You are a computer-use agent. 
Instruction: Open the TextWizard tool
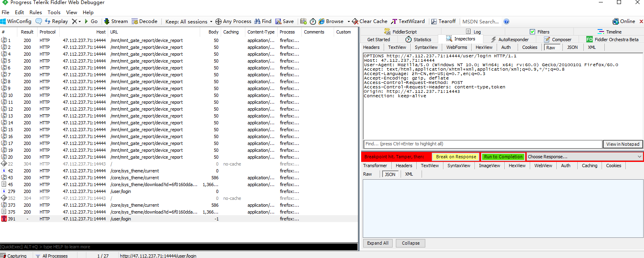(408, 21)
